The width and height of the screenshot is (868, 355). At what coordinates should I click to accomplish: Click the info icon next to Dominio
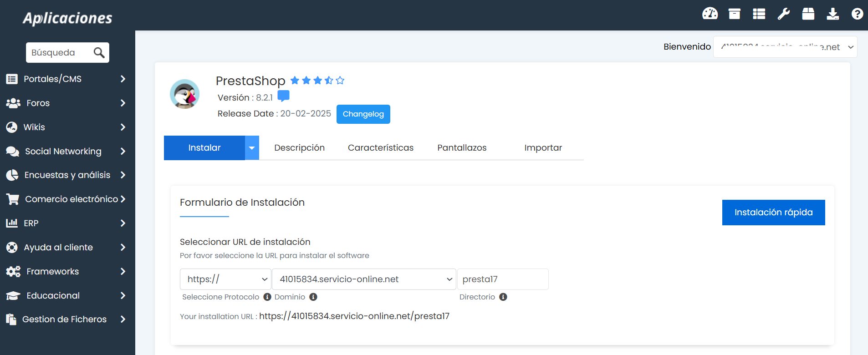313,297
